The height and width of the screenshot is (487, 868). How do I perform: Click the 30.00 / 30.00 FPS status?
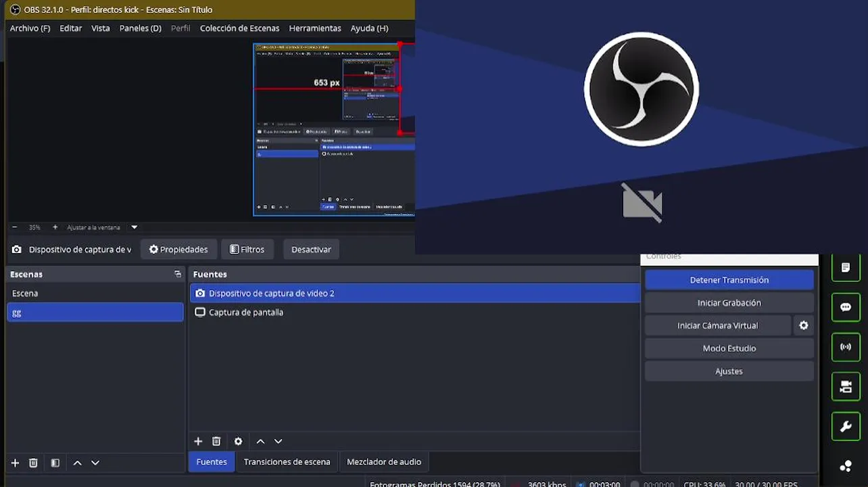tap(767, 484)
